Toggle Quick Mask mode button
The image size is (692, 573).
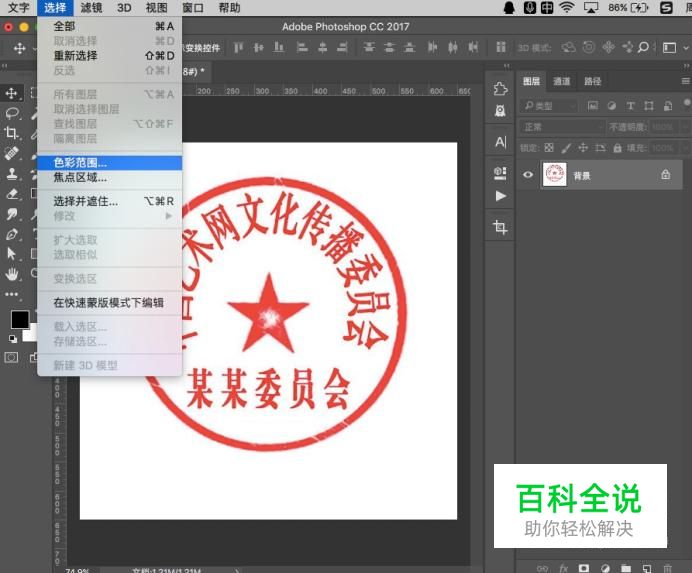tap(11, 357)
